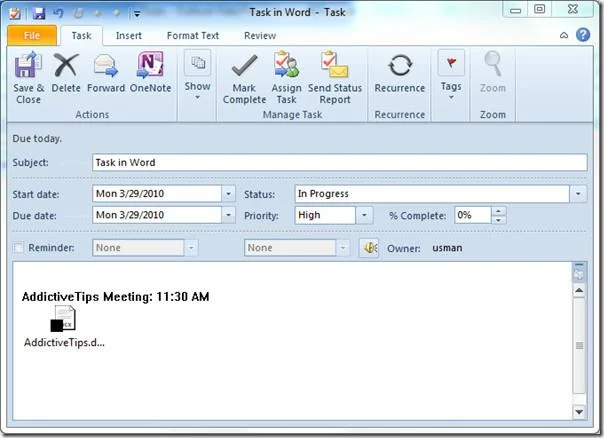The height and width of the screenshot is (438, 604).
Task: Click the task app icon in title bar
Action: click(15, 13)
